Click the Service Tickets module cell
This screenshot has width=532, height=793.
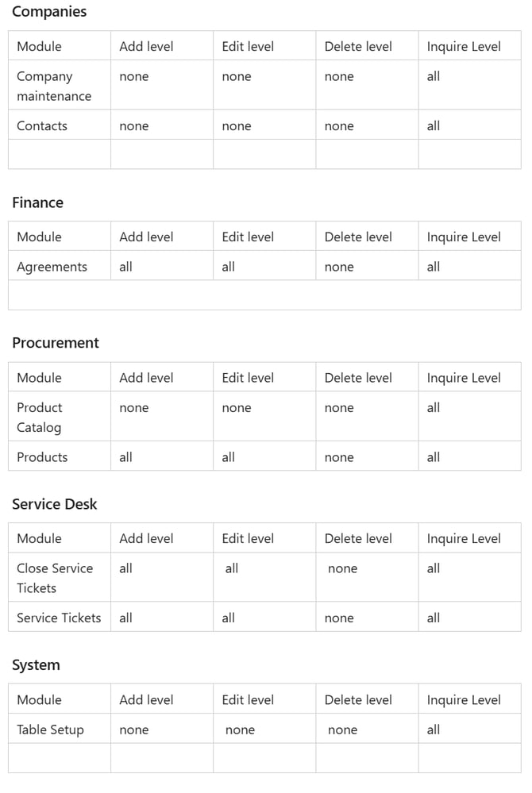[59, 618]
